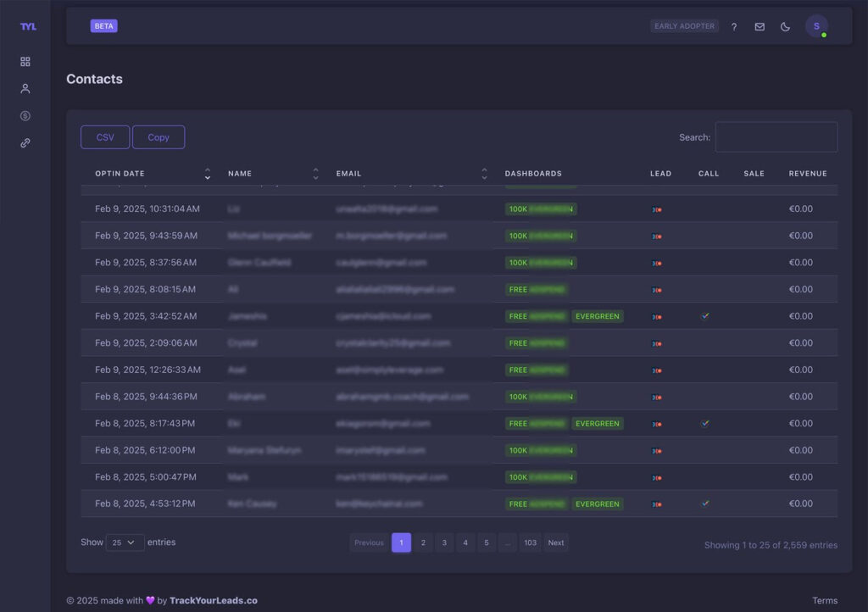The image size is (868, 612).
Task: Click the TYL logo in the sidebar
Action: tap(28, 26)
